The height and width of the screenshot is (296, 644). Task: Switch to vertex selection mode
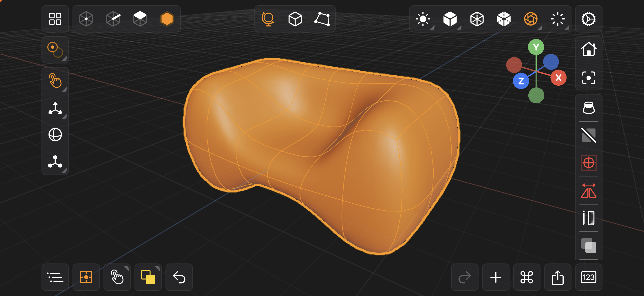(x=86, y=19)
